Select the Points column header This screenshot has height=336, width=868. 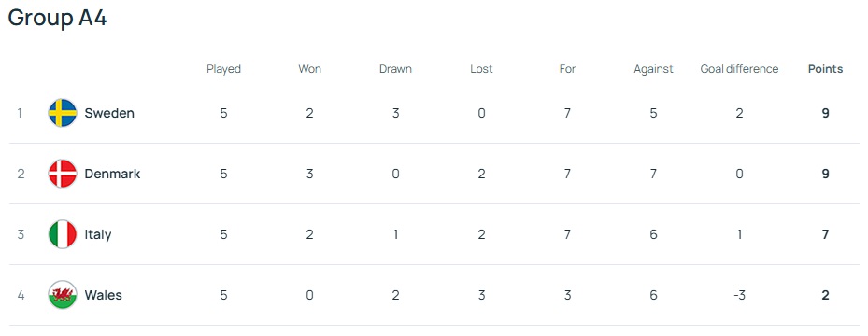[825, 69]
